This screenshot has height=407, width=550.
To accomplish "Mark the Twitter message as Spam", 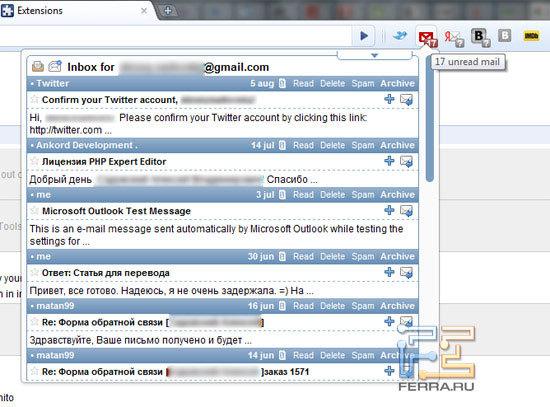I will [363, 84].
